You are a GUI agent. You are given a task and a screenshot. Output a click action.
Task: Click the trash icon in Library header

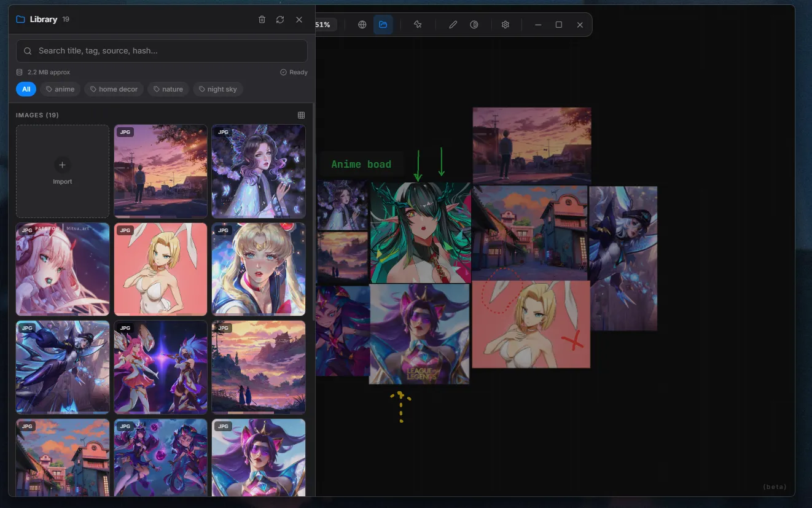coord(262,20)
